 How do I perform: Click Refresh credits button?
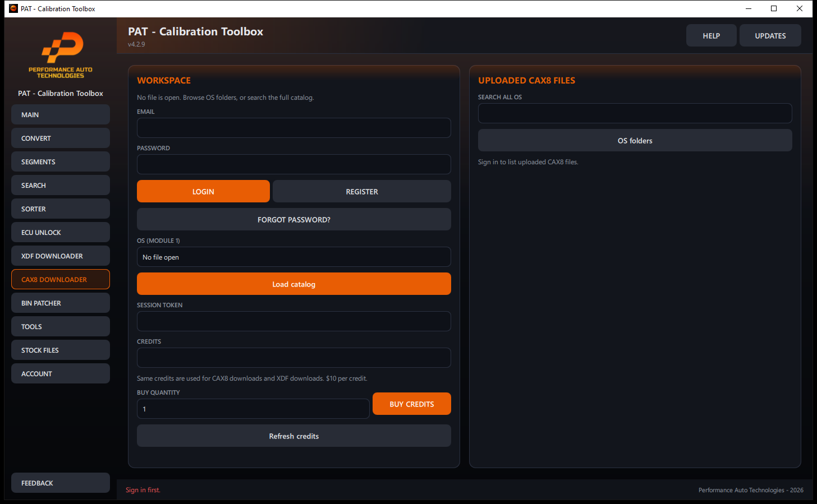[x=294, y=436]
